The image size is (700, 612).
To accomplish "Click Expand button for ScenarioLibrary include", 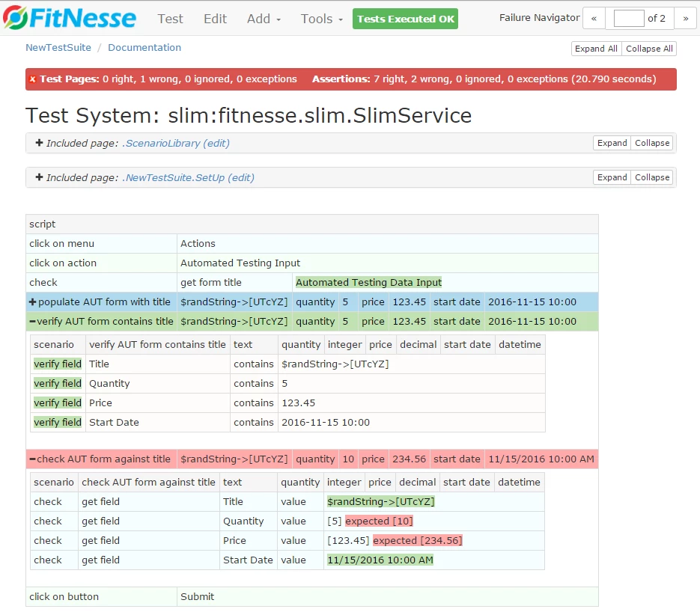I will coord(612,143).
